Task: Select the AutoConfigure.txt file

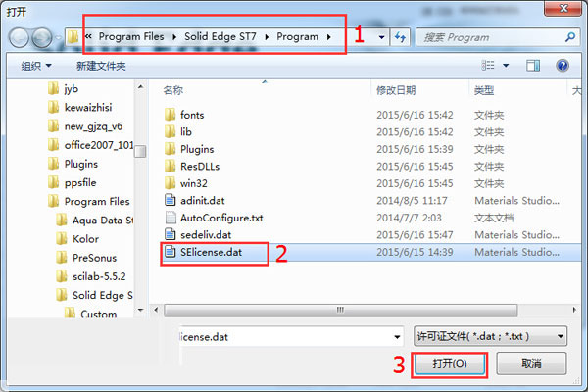Action: [221, 218]
